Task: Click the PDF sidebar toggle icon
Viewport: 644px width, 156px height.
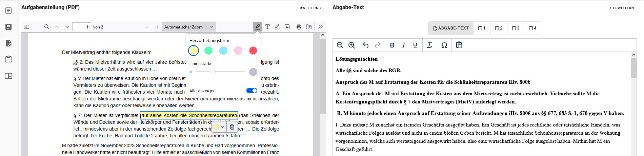Action: [x=26, y=27]
